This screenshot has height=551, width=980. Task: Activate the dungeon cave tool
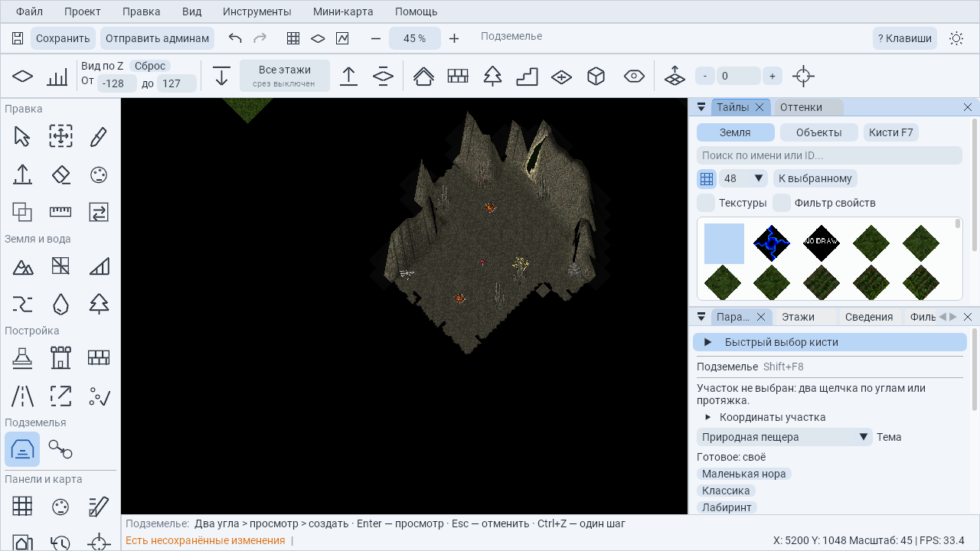[x=22, y=449]
